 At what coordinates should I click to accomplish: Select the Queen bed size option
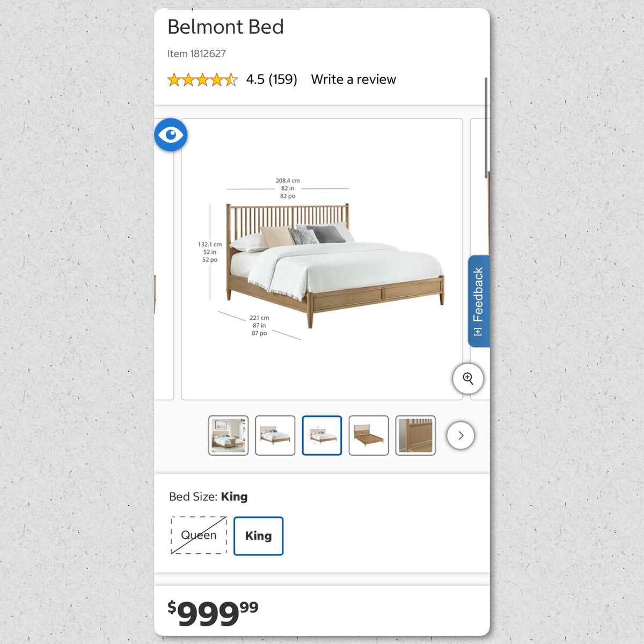pos(199,535)
